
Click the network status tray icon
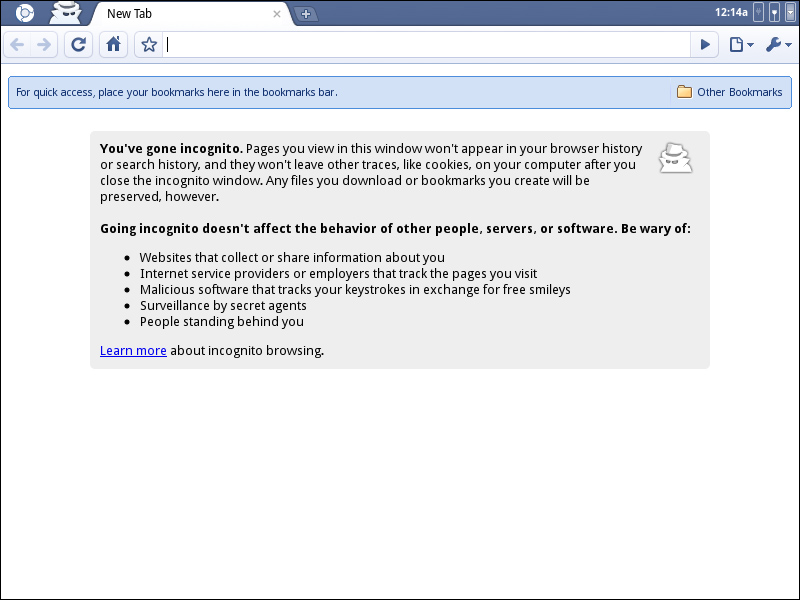(775, 12)
